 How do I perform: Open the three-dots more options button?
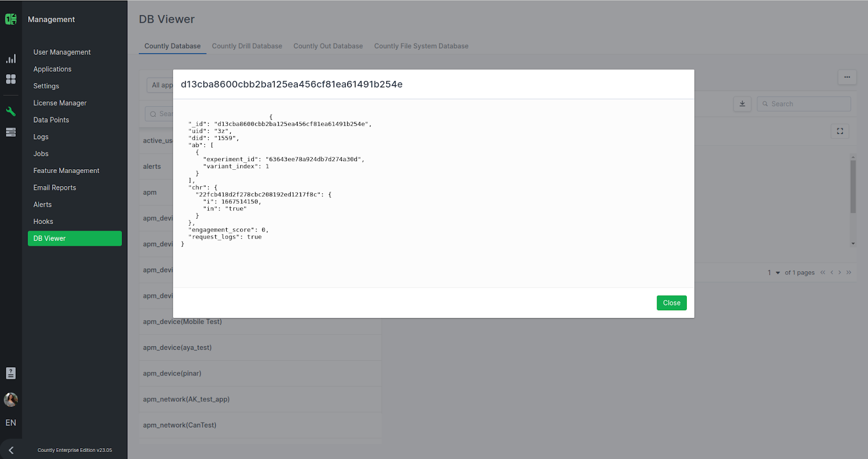[847, 77]
